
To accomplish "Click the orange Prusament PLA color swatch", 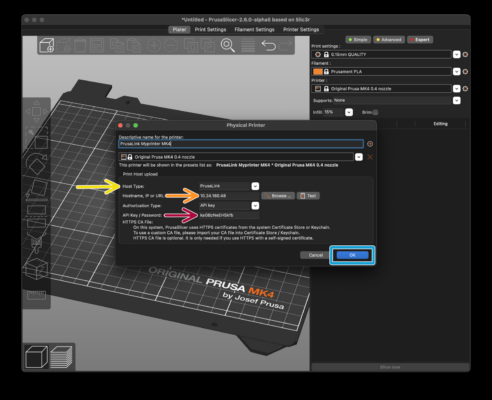I will click(318, 72).
